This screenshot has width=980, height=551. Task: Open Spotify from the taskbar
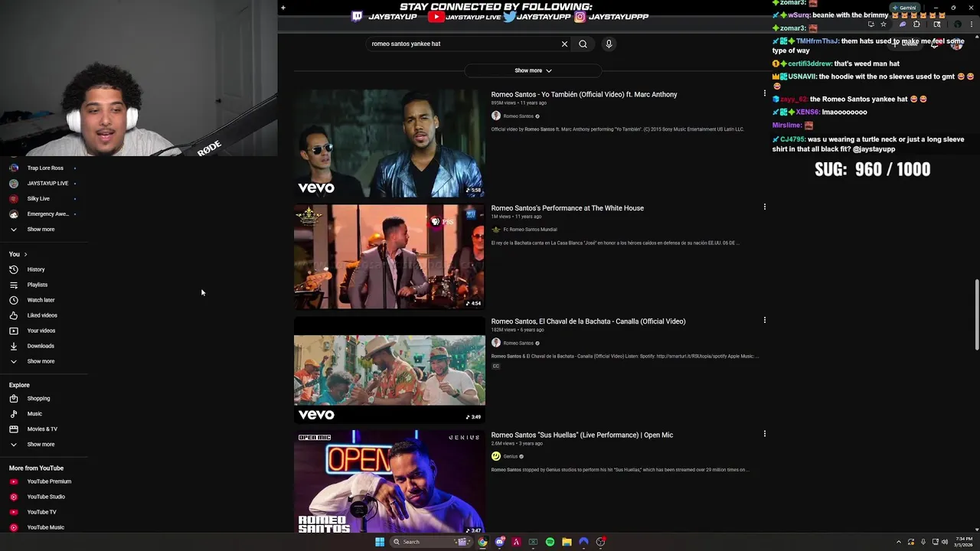point(550,542)
